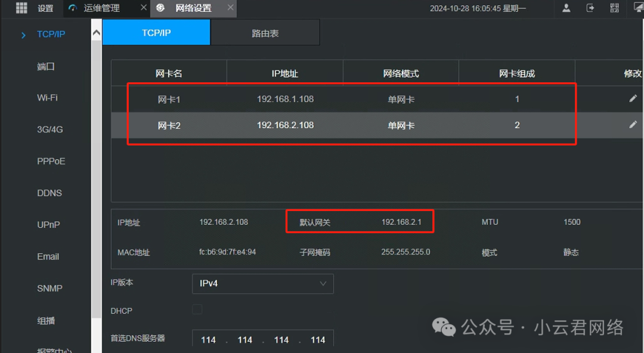Close the 运维管理 tab
Screen dimensions: 644x353
click(143, 8)
